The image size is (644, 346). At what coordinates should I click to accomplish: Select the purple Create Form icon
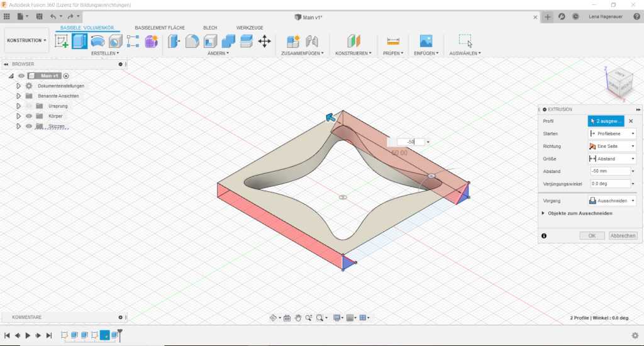[x=151, y=41]
